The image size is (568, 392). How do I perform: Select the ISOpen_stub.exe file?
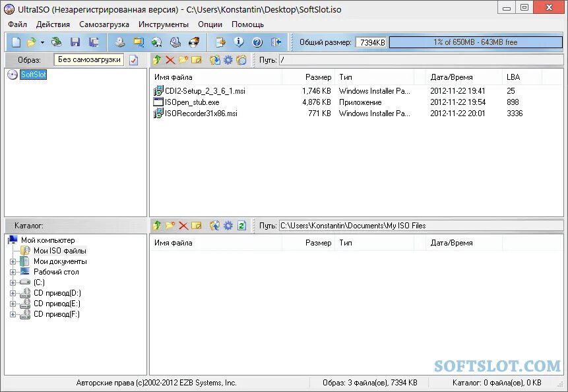click(x=192, y=102)
